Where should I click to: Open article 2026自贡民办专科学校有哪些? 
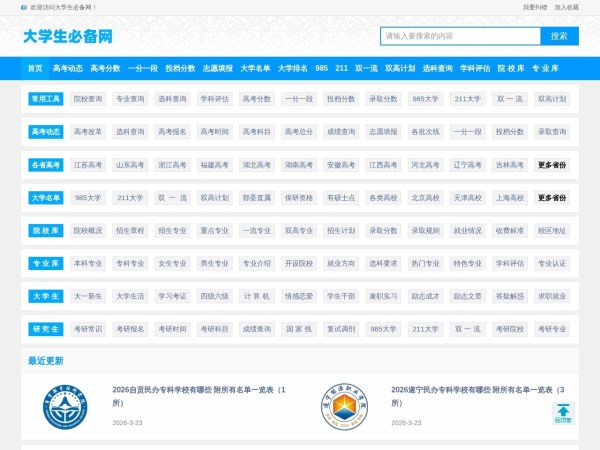pos(199,389)
